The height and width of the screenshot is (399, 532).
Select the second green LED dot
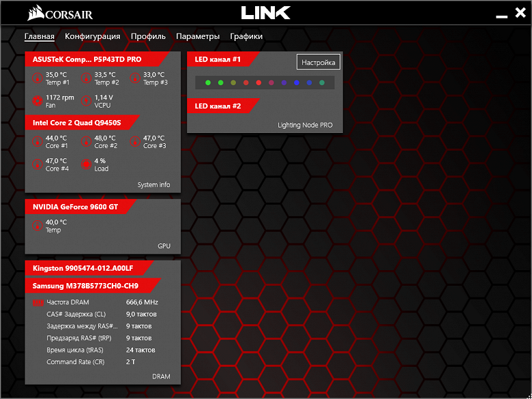click(x=220, y=83)
